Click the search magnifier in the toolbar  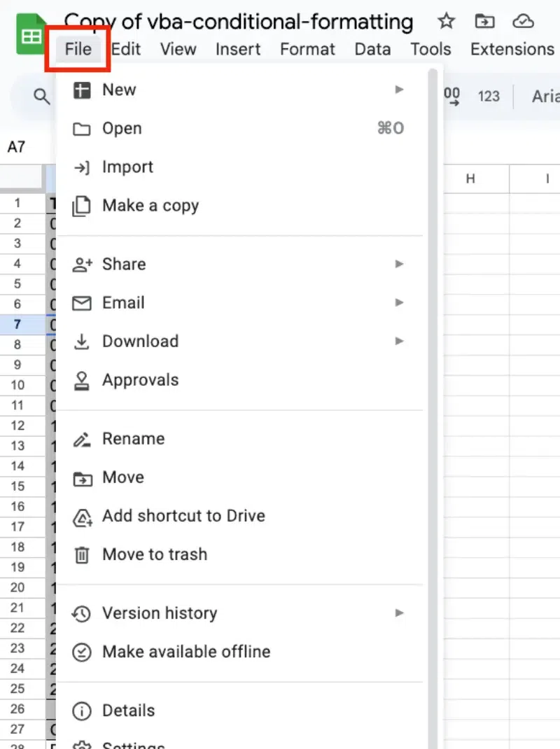coord(42,96)
